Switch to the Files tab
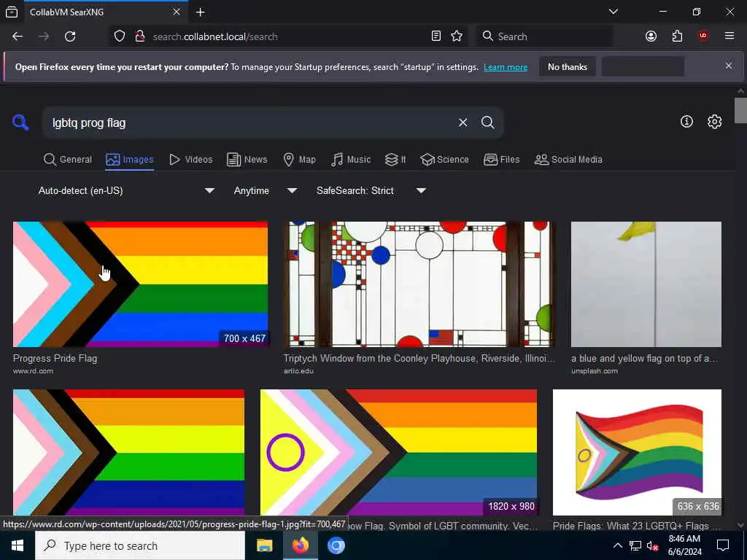 pyautogui.click(x=502, y=160)
